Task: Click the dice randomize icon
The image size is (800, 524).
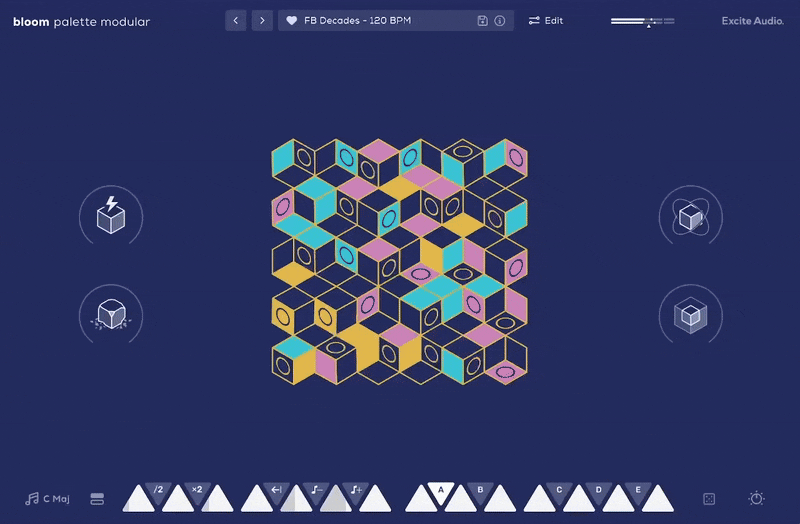Action: pyautogui.click(x=709, y=498)
